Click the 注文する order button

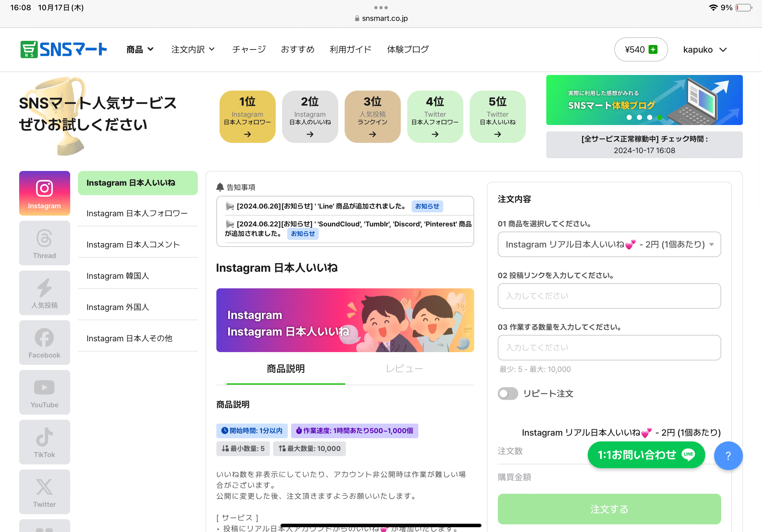609,509
